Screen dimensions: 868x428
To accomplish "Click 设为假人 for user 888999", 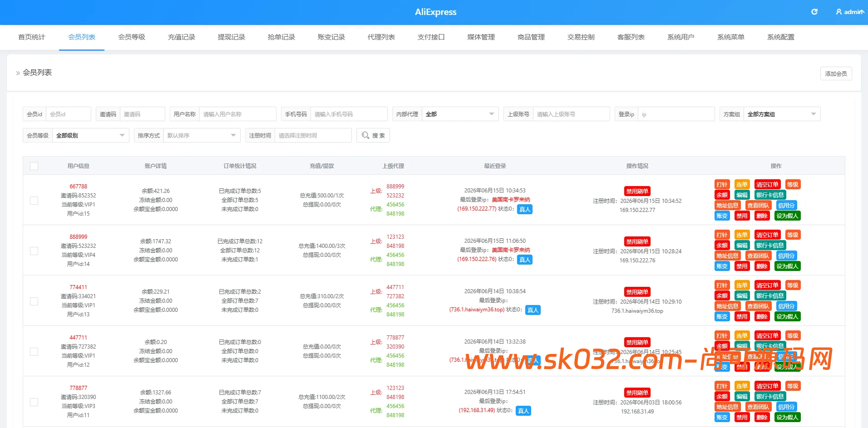I will point(787,266).
